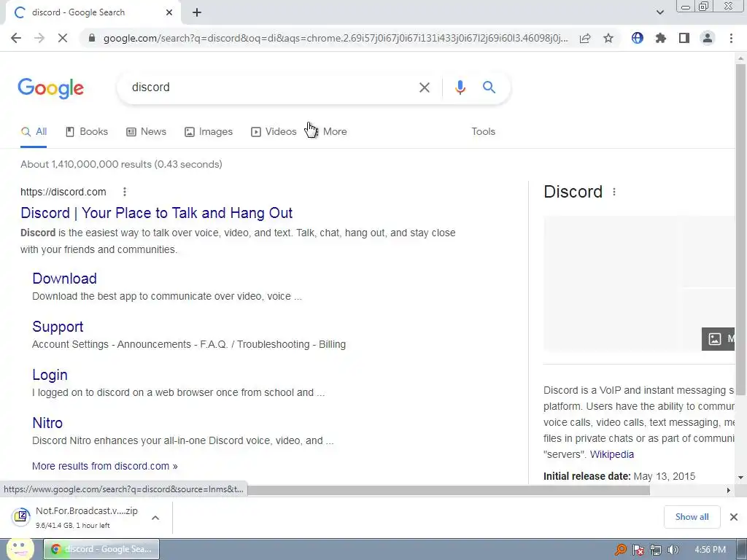Viewport: 747px width, 560px height.
Task: Go back to the previous page
Action: point(16,38)
